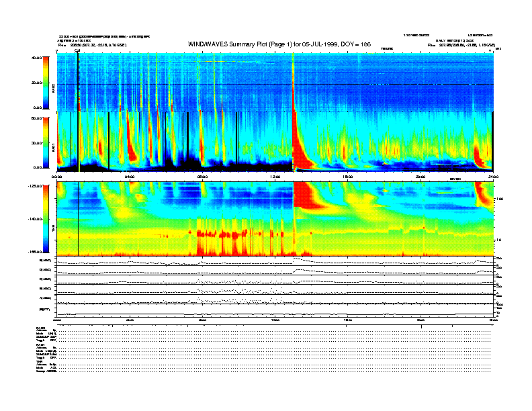532x411 pixels.
Task: Select the -140.00 value on TNR scale
Action: [x=35, y=219]
